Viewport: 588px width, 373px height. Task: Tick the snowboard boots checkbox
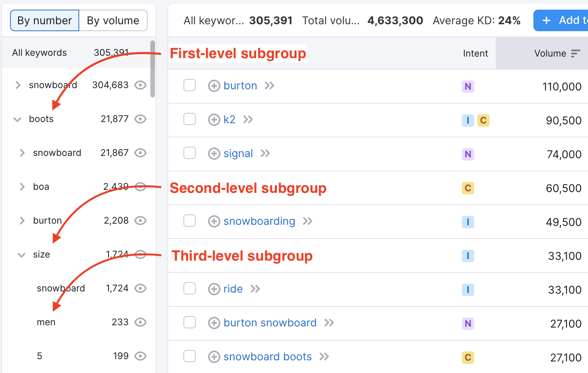(x=190, y=356)
